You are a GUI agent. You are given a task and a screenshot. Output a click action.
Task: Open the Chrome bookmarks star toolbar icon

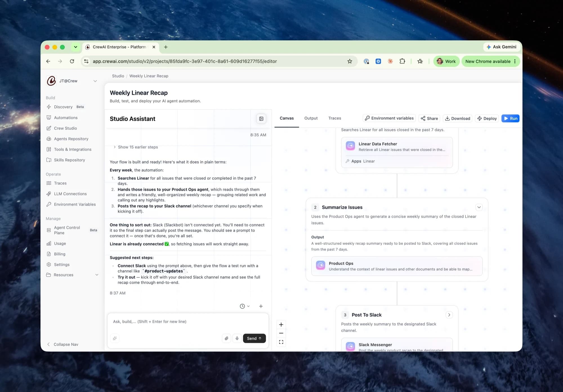(x=420, y=61)
